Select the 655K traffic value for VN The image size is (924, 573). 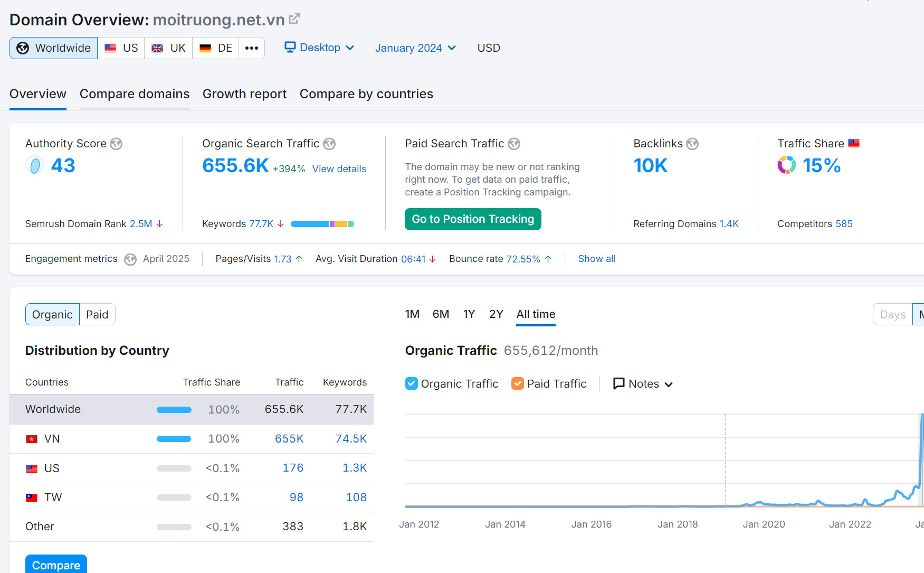coord(289,438)
